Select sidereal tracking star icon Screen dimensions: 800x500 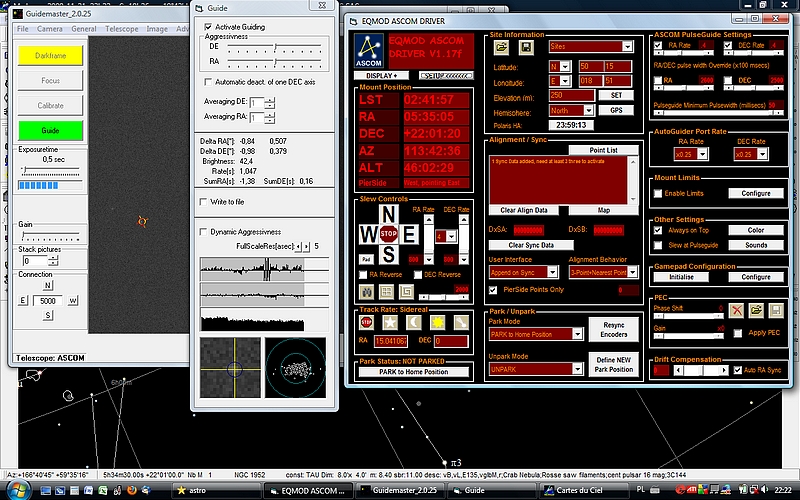pos(390,322)
